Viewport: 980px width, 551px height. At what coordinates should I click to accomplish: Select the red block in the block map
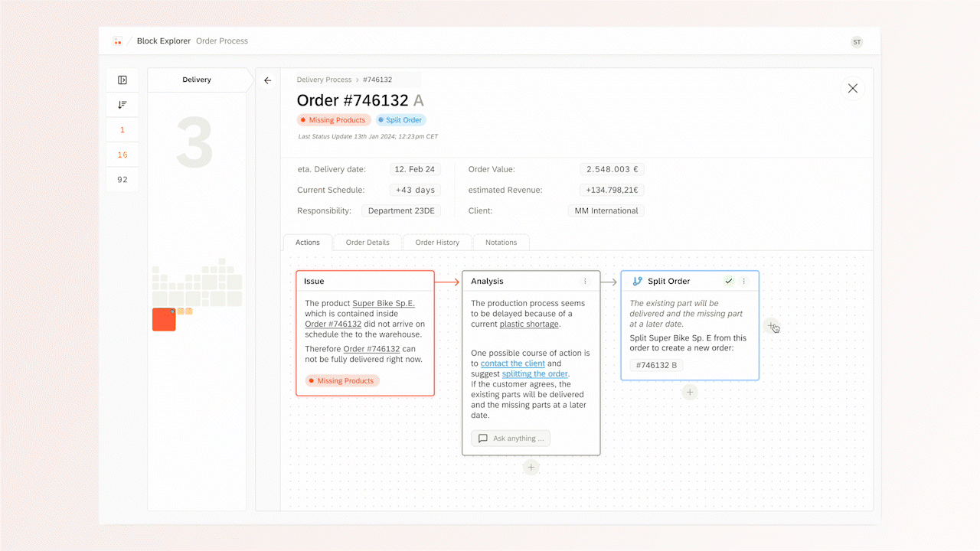pyautogui.click(x=164, y=319)
